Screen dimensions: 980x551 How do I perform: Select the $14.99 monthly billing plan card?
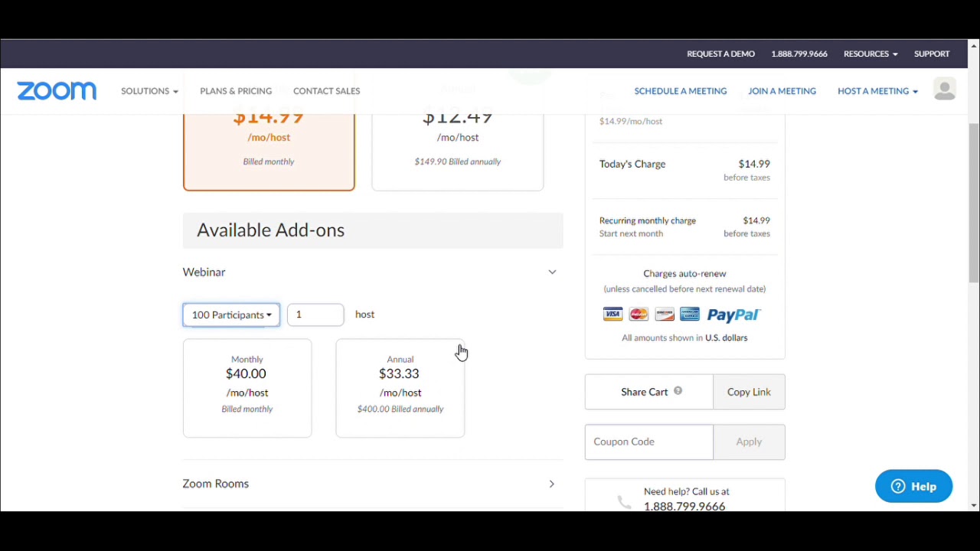coord(269,152)
